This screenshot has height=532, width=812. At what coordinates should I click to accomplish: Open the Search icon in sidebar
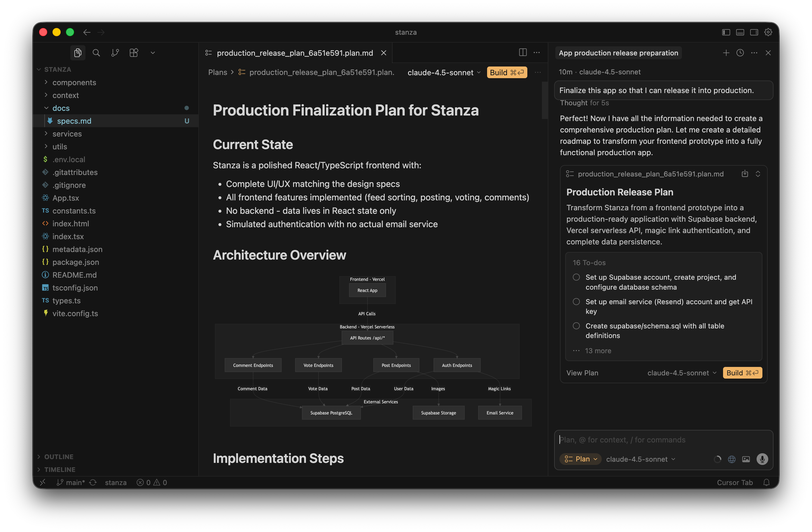[x=96, y=53]
